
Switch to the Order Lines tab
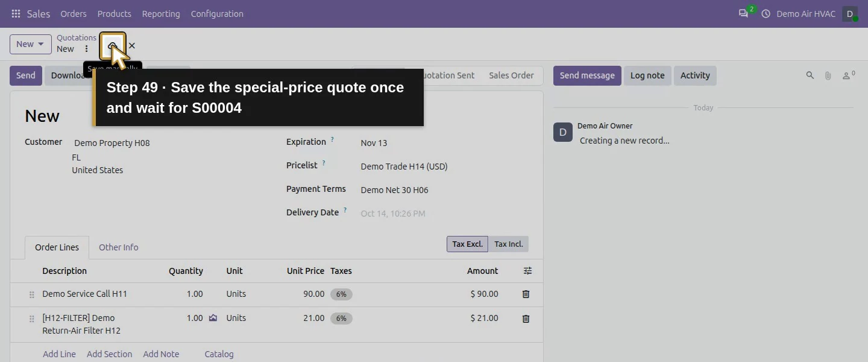(57, 247)
